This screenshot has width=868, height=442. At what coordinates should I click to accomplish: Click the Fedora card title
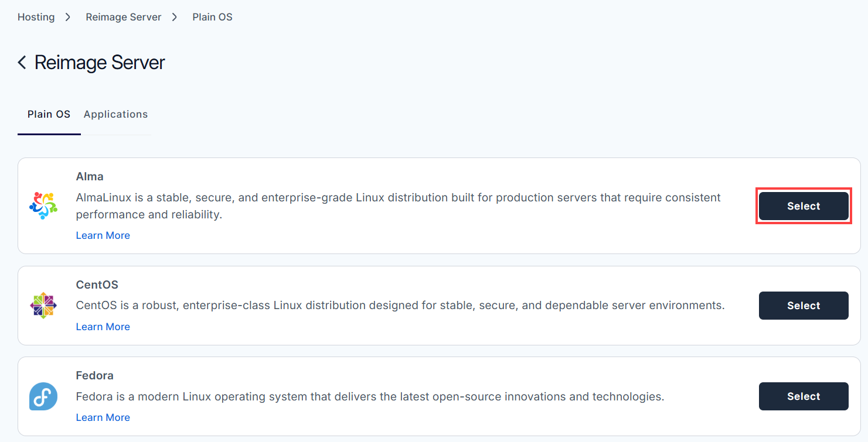pyautogui.click(x=95, y=375)
